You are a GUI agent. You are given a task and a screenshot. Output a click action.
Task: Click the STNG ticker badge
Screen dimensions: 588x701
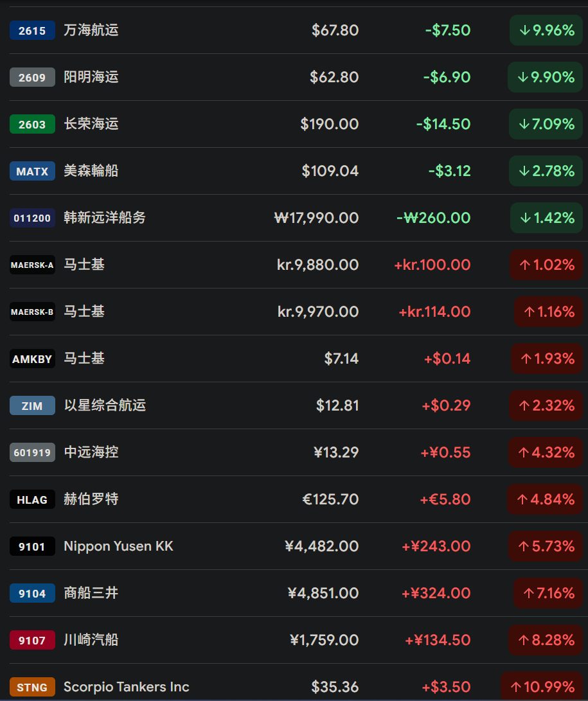click(32, 687)
